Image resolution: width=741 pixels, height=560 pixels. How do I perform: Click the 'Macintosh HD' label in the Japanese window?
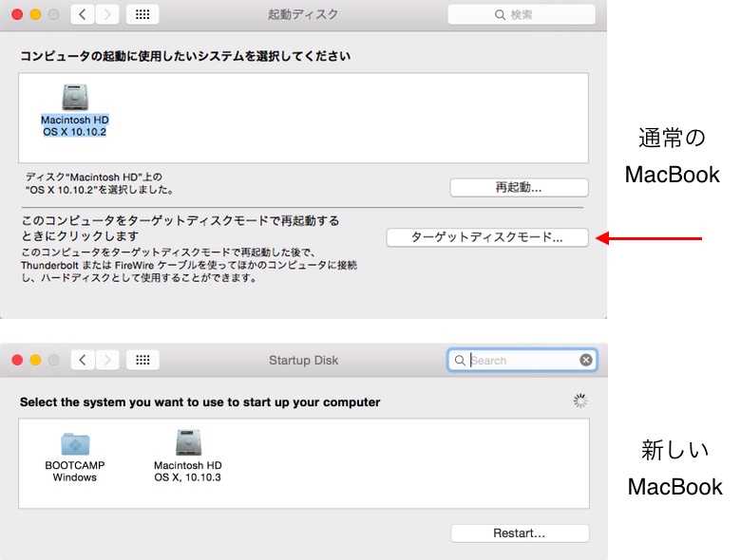[75, 120]
